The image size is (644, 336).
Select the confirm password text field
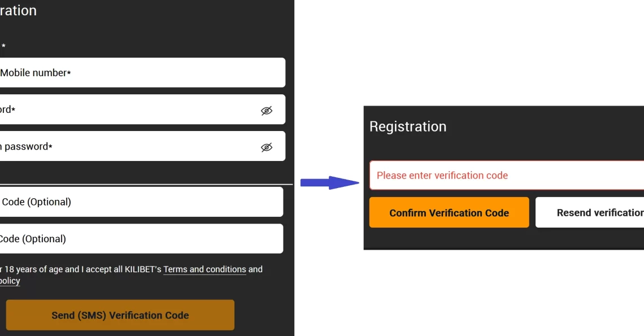(x=142, y=146)
